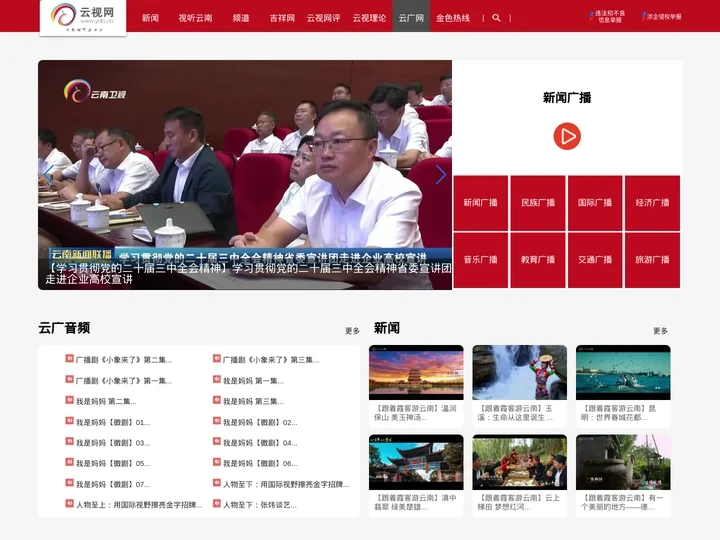The height and width of the screenshot is (540, 720).
Task: Open thumbnail for 玉溪：生命从这里诞生
Action: [519, 372]
